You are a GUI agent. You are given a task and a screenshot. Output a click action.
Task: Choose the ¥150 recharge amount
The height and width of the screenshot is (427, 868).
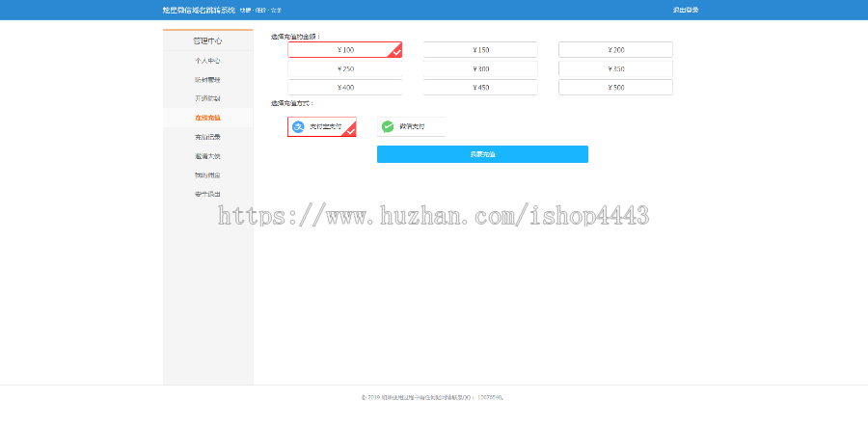pos(480,50)
